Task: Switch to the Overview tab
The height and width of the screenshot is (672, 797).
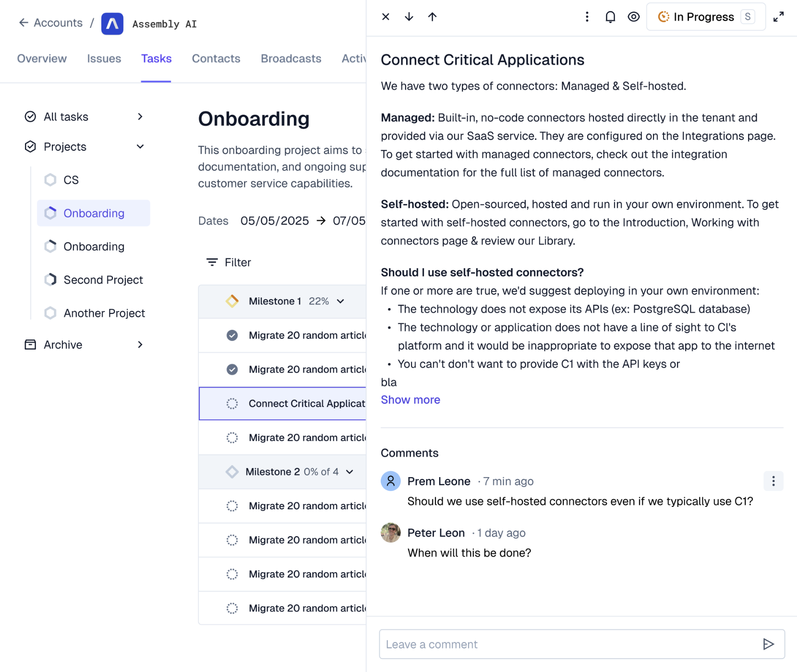Action: 42,59
